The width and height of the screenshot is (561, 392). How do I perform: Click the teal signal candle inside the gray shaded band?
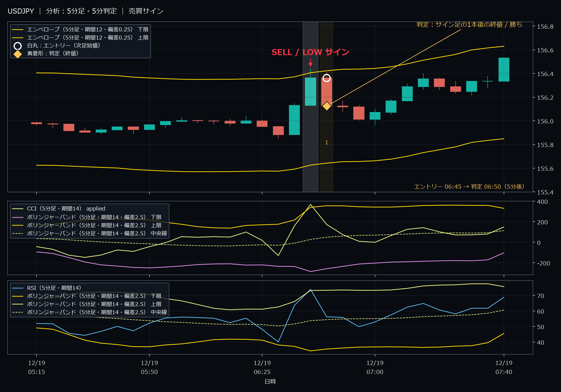[x=310, y=92]
